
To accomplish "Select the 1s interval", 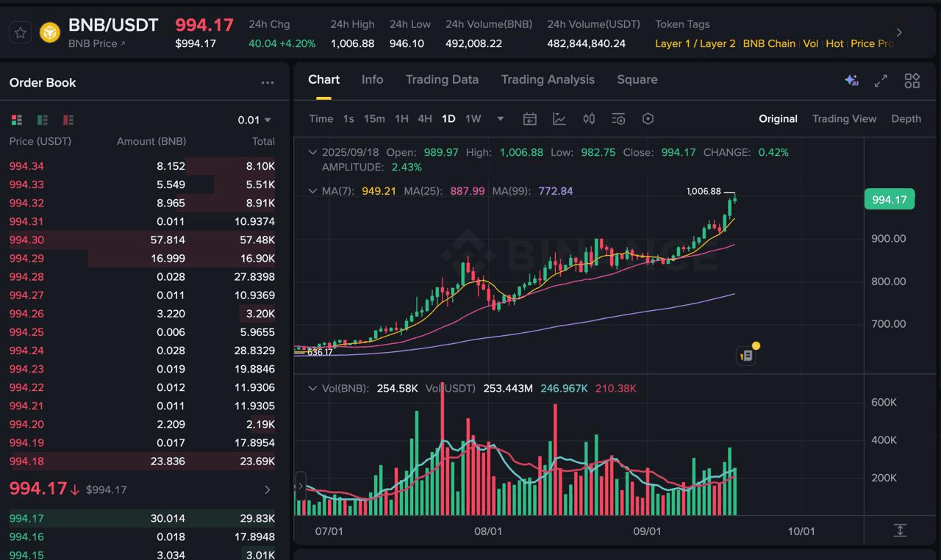I will point(348,119).
